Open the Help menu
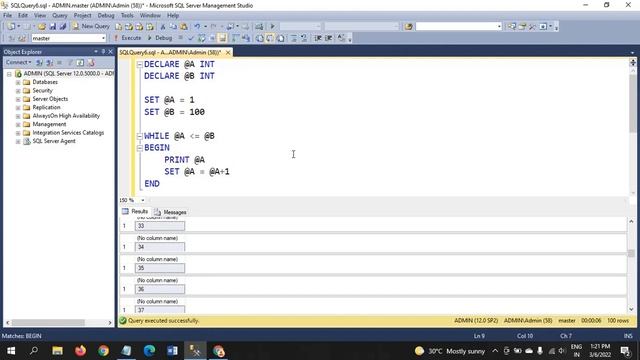Image resolution: width=640 pixels, height=360 pixels. click(173, 16)
